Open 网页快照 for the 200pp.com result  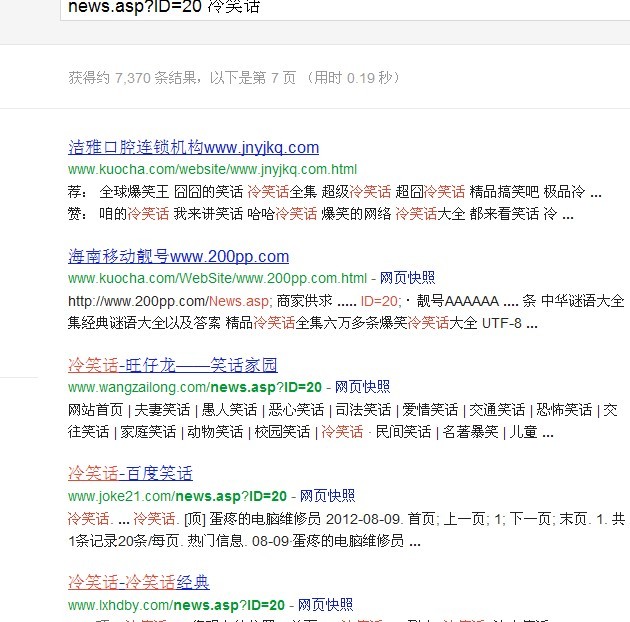pyautogui.click(x=407, y=278)
